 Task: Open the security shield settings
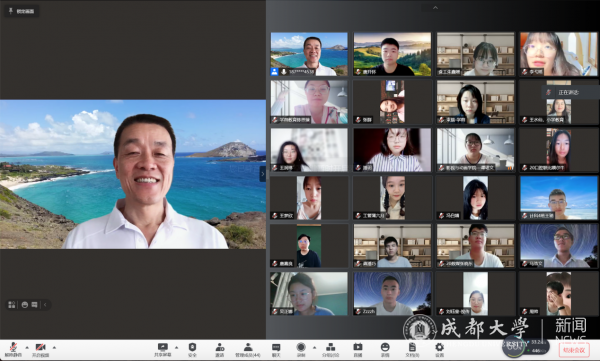192,350
